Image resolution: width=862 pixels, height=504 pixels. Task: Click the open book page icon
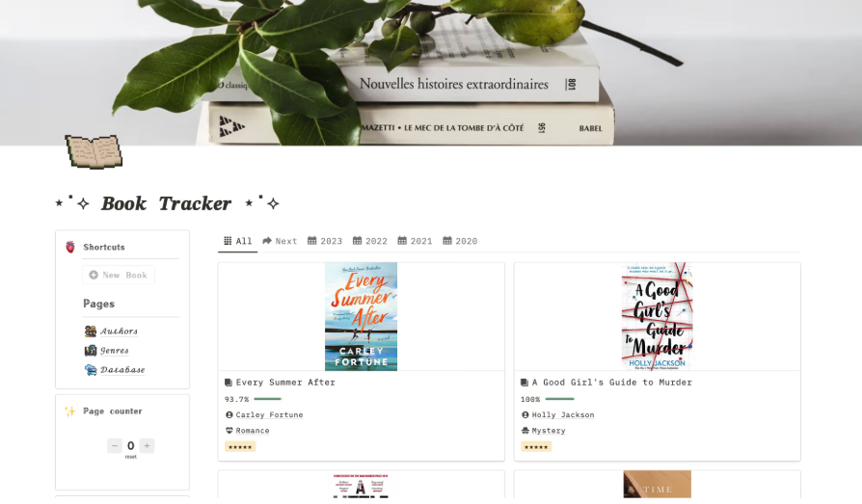click(x=94, y=151)
